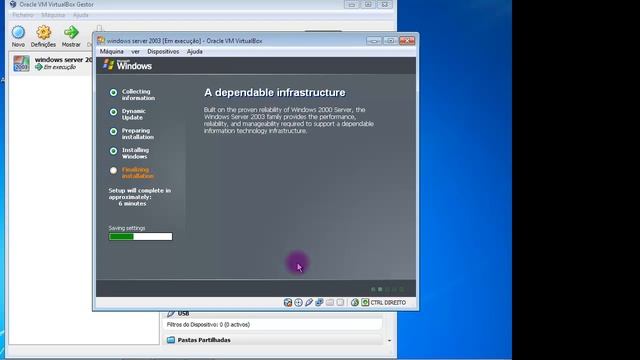Click the 'Collecting information' step text
This screenshot has width=640, height=360.
[138, 95]
